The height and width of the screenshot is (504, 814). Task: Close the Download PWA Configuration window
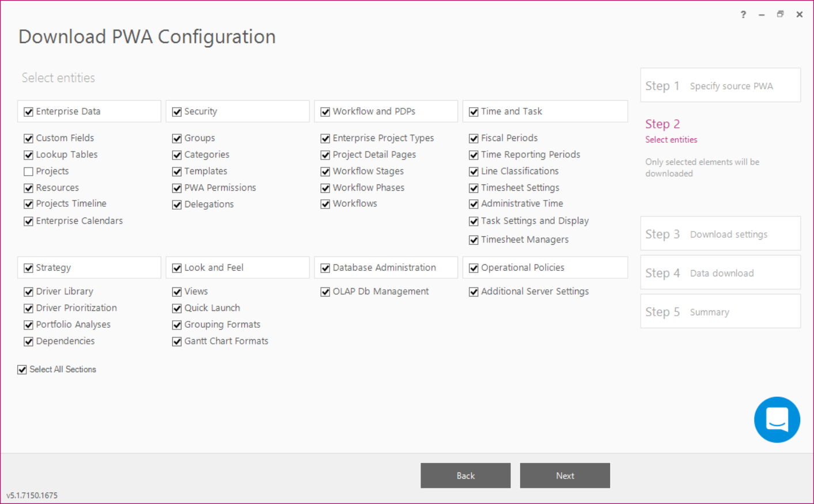[800, 14]
